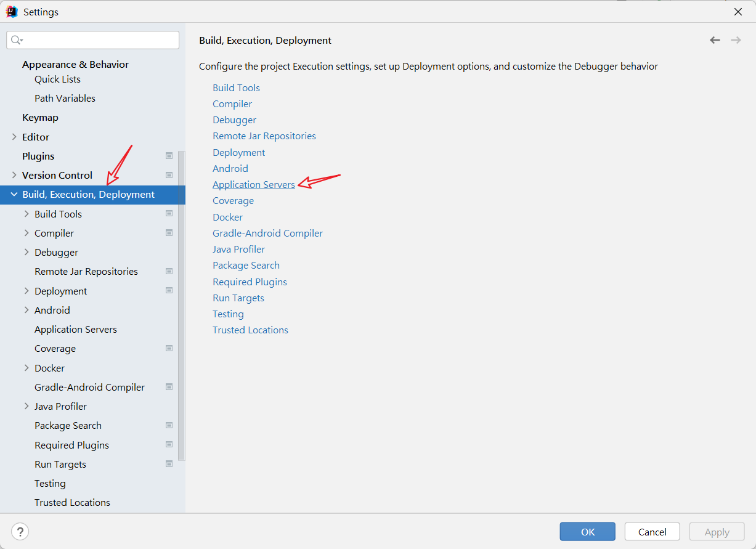Image resolution: width=756 pixels, height=549 pixels.
Task: Select Plugins in settings tree
Action: click(x=38, y=156)
